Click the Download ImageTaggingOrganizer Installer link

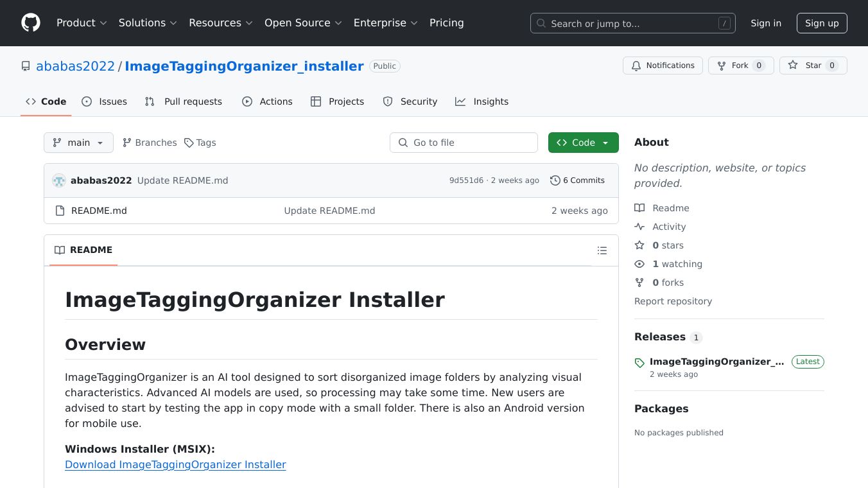[x=175, y=464]
